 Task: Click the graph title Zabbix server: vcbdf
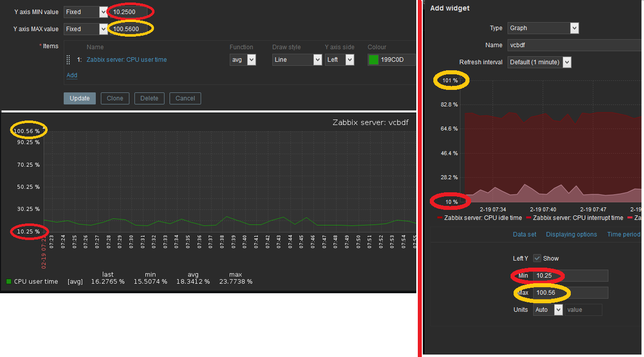[x=371, y=123]
